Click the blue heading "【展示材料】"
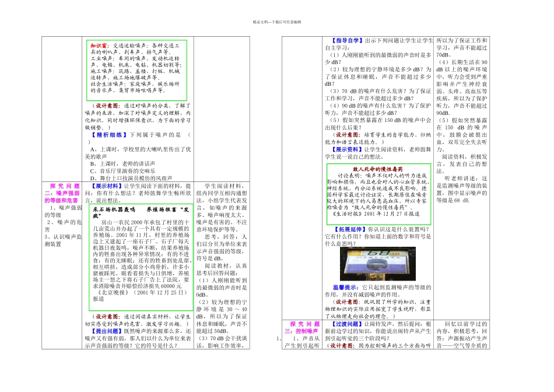Image resolution: width=554 pixels, height=392 pixels. (x=106, y=186)
